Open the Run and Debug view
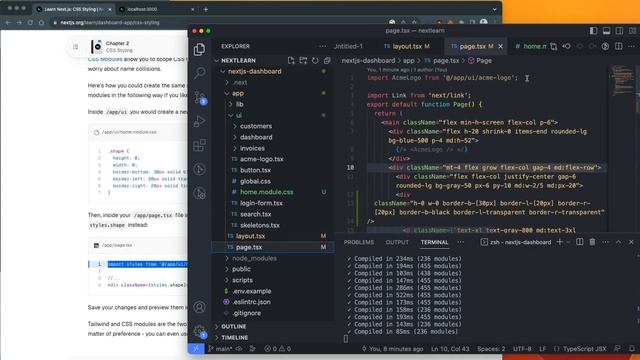 point(199,121)
